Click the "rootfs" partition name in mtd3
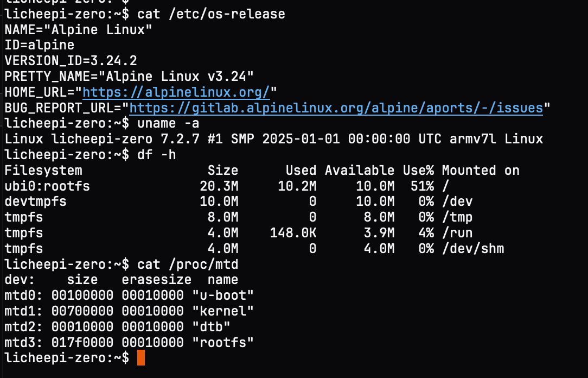588x378 pixels. (x=223, y=343)
